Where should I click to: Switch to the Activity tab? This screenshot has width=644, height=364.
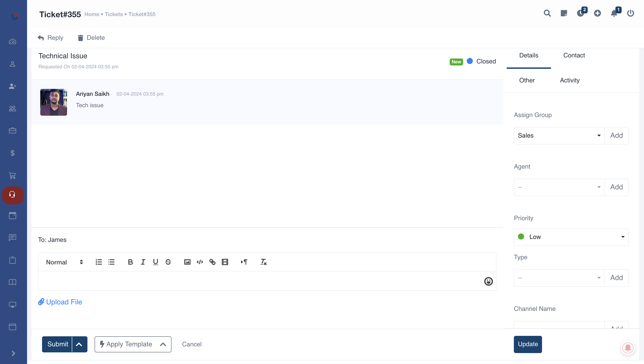569,80
